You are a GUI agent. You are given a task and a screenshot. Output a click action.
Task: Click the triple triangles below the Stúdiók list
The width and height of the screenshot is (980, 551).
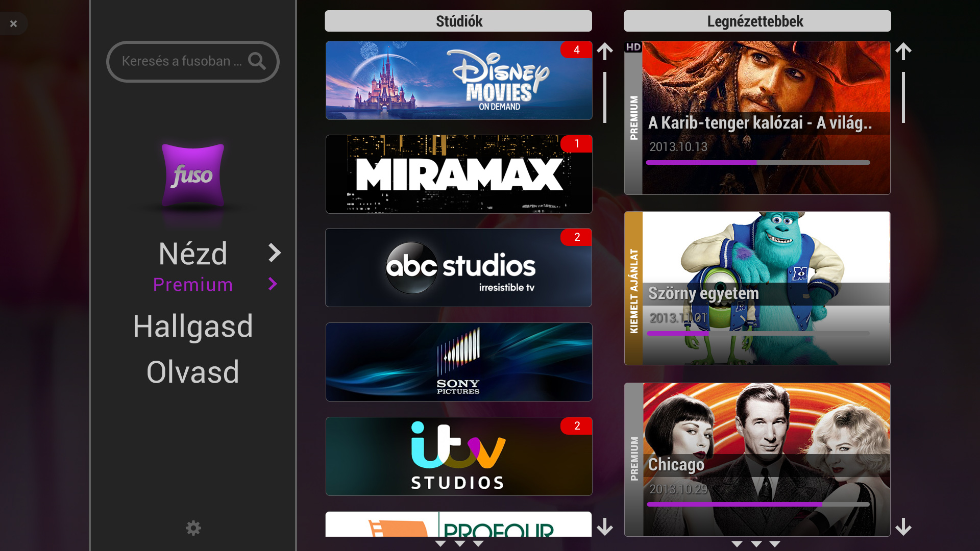click(459, 544)
